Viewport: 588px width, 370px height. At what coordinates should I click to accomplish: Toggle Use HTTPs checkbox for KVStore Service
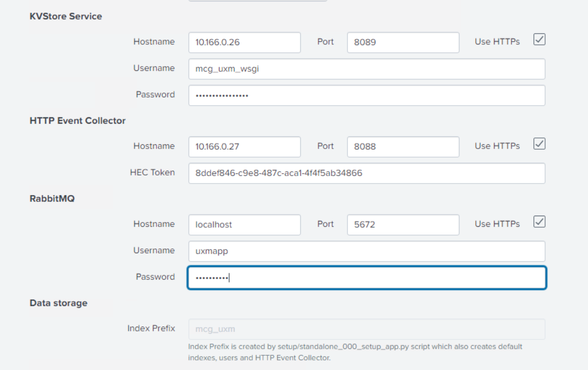539,40
